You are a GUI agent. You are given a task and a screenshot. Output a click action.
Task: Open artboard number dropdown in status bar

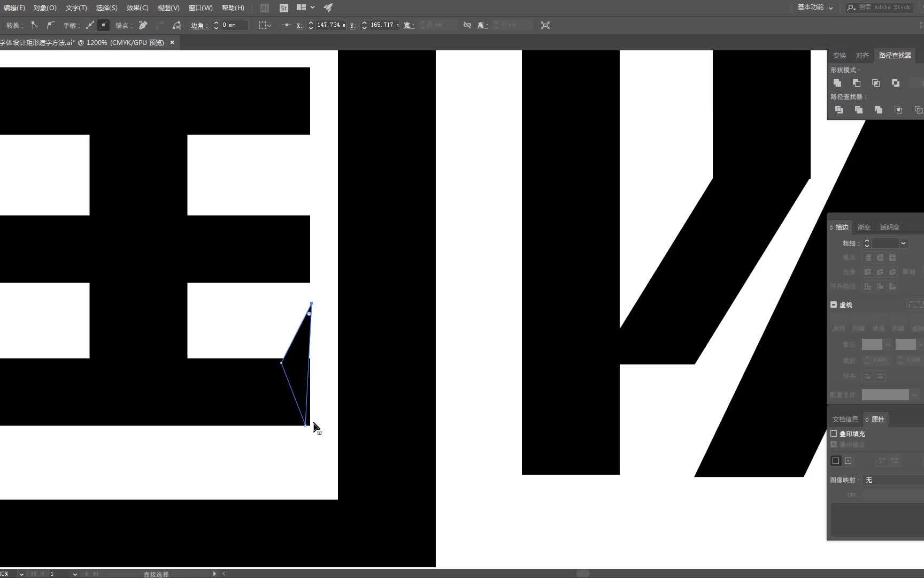coord(75,574)
